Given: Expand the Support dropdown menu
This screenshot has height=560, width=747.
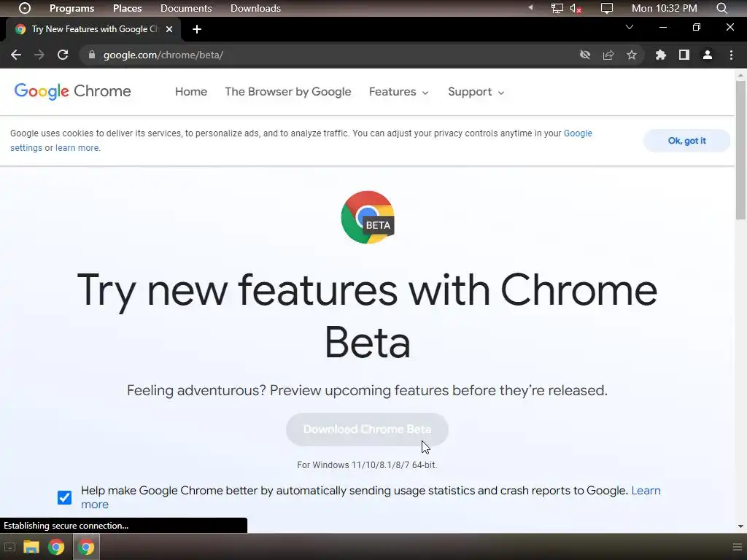Looking at the screenshot, I should (476, 91).
